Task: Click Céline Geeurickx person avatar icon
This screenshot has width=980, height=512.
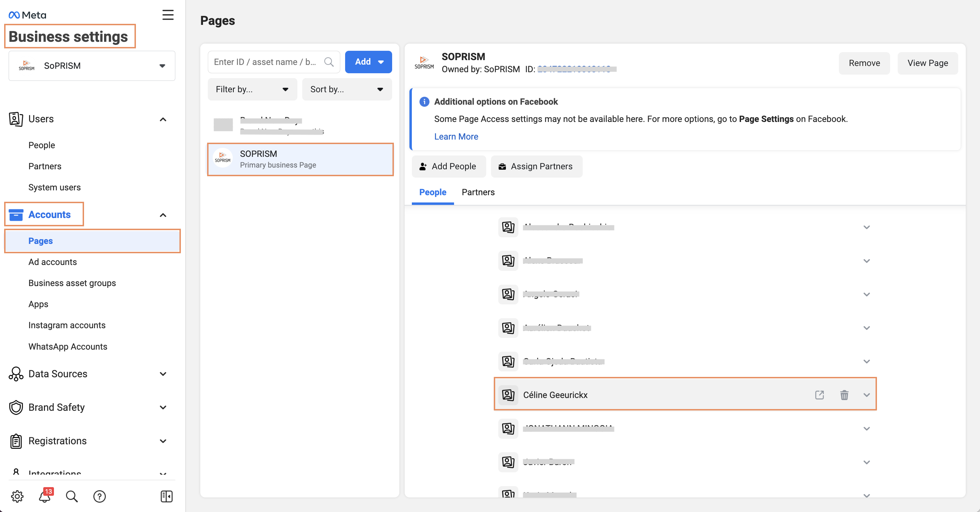Action: click(x=508, y=395)
